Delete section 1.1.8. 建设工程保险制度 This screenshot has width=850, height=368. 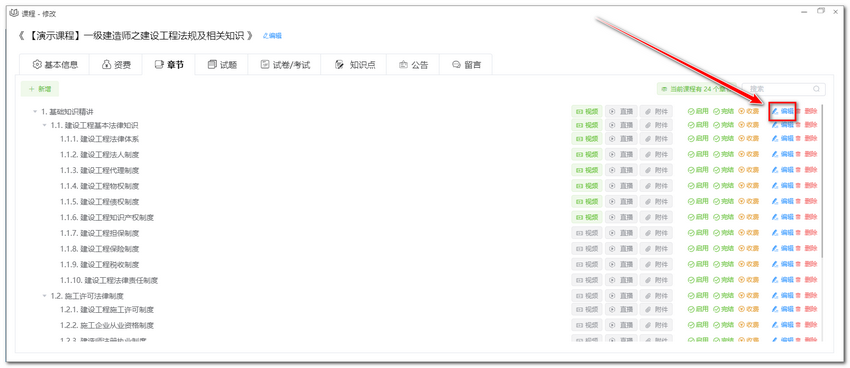(x=807, y=249)
